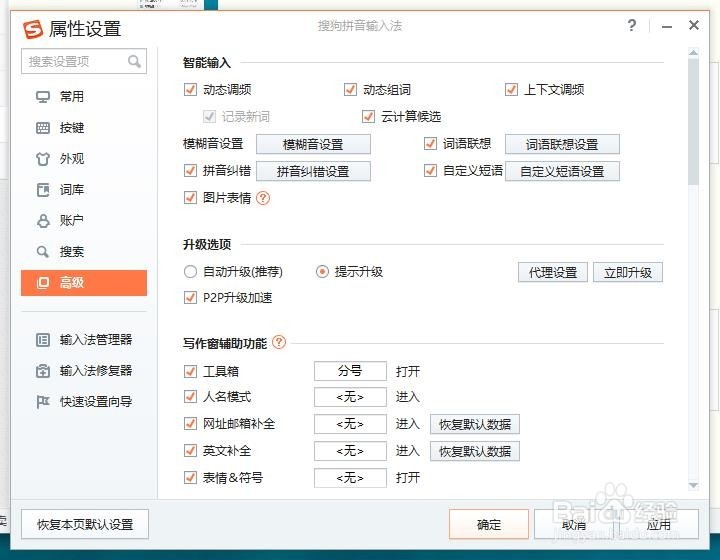
Task: Open 模糊音设置 button
Action: pyautogui.click(x=313, y=145)
